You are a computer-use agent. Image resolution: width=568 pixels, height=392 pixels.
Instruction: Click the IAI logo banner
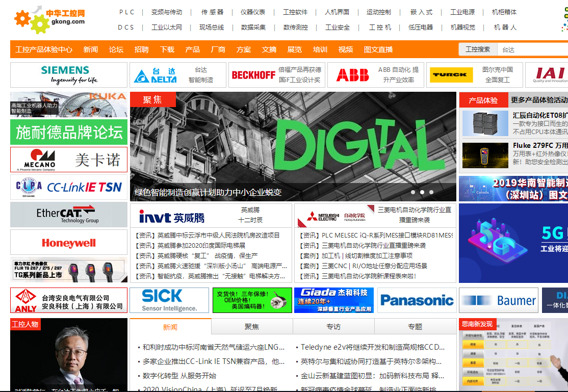[x=549, y=74]
